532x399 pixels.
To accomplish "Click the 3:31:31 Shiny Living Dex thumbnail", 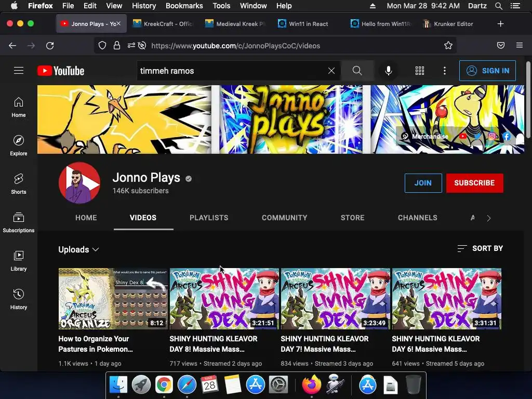I will pyautogui.click(x=446, y=299).
